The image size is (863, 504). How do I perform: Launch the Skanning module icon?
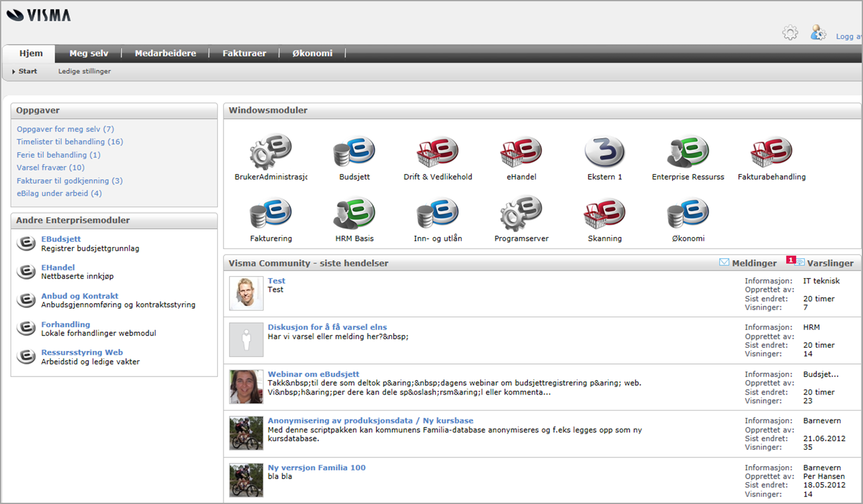click(605, 213)
